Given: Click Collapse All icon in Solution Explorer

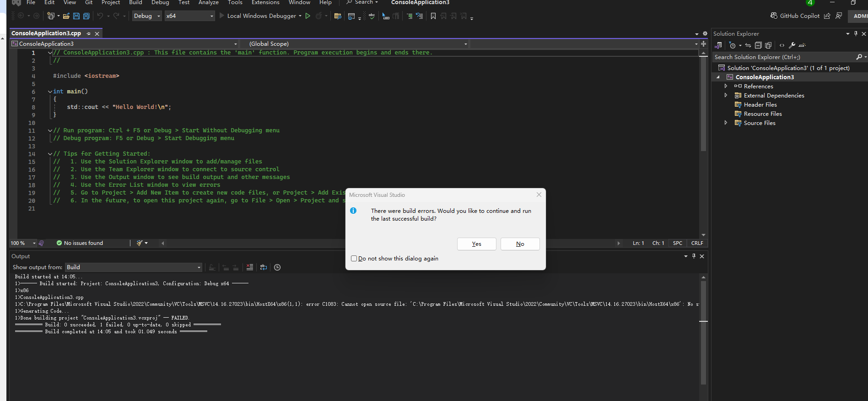Looking at the screenshot, I should 758,45.
